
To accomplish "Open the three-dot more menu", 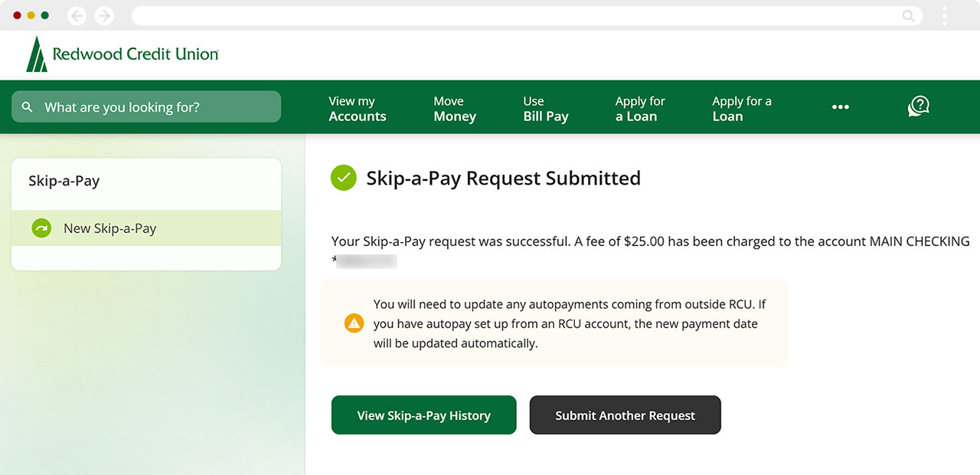I will coord(841,107).
